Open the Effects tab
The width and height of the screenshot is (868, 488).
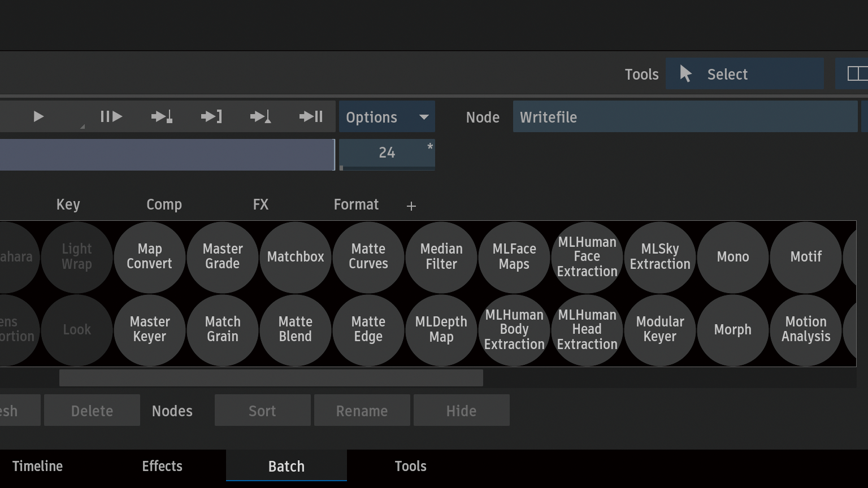pyautogui.click(x=162, y=466)
